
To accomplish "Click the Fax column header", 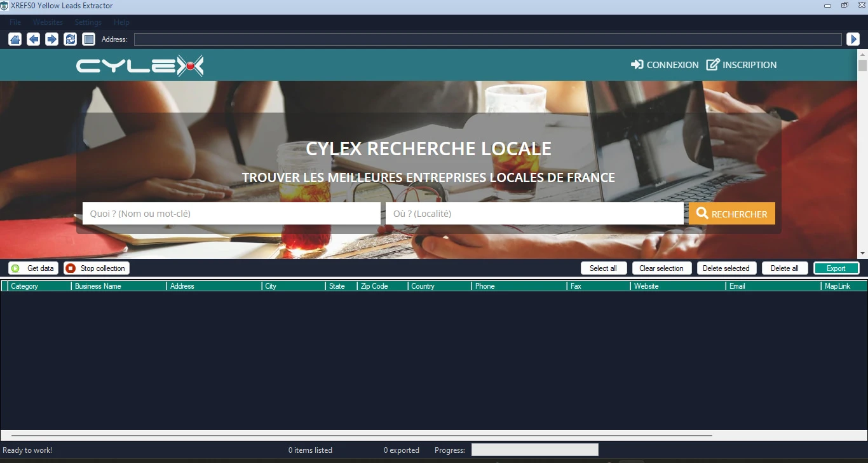I will [x=599, y=286].
